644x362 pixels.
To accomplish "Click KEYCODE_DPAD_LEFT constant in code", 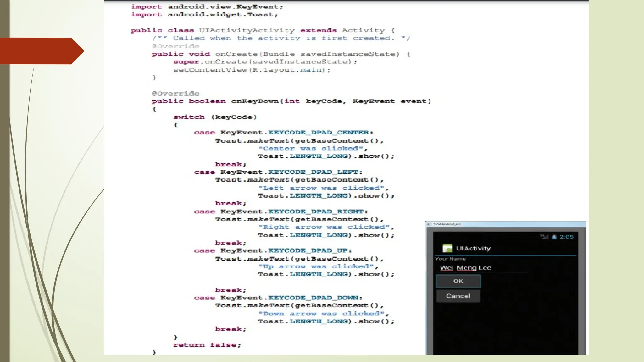I will tap(313, 172).
